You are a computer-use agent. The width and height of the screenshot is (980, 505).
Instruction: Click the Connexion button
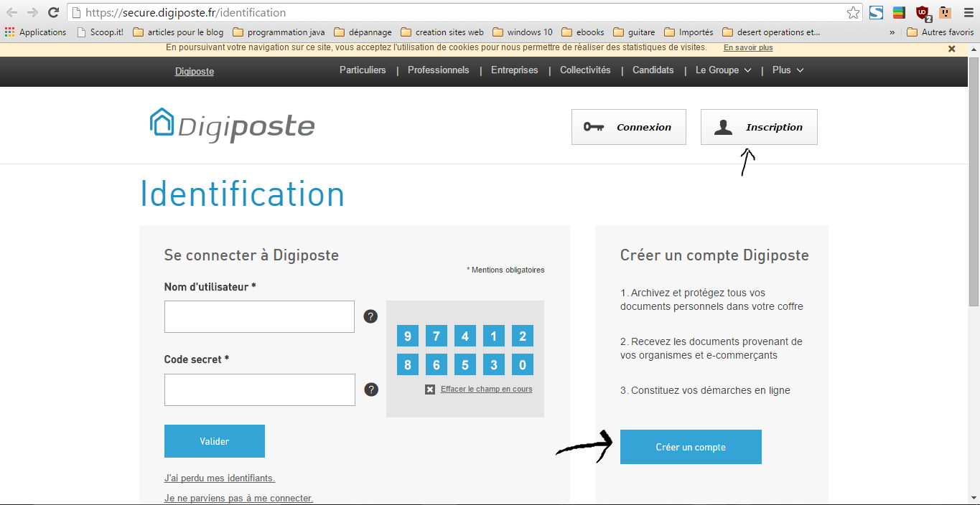click(x=629, y=127)
